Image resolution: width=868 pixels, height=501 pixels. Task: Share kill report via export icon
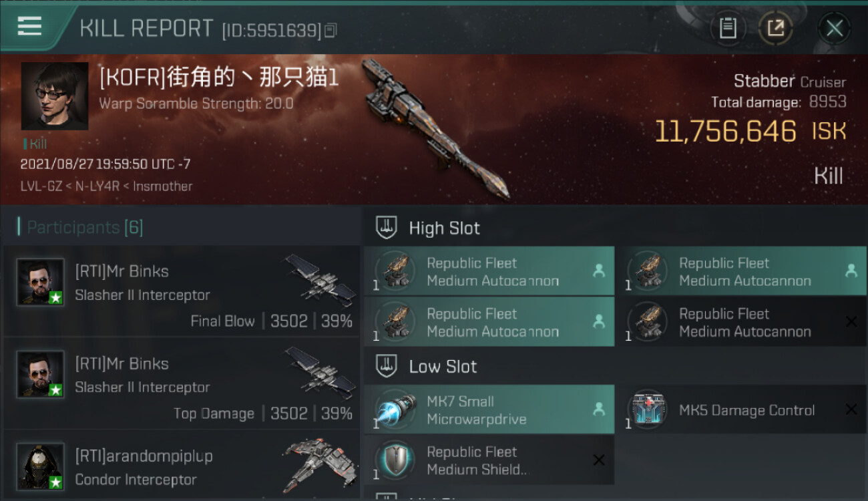tap(775, 28)
